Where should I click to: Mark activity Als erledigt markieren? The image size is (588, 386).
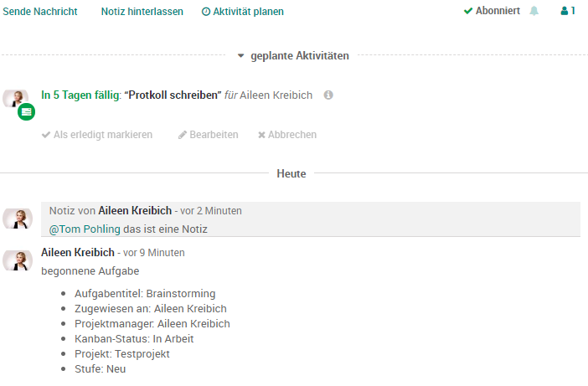[97, 135]
